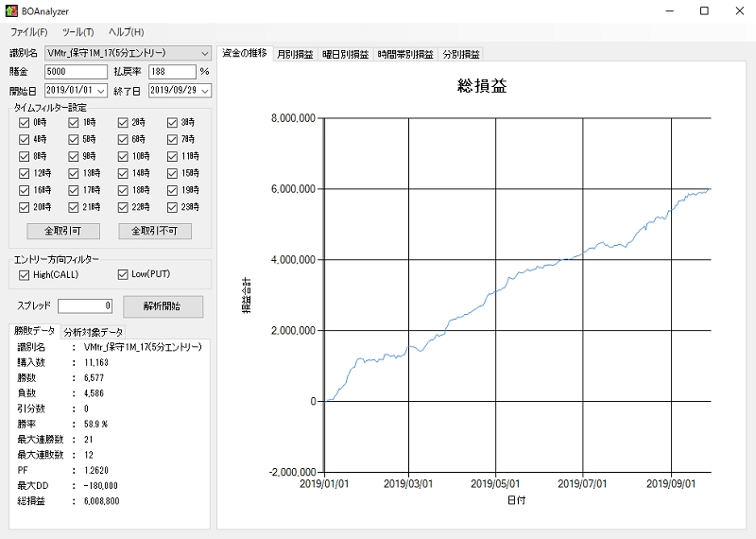Viewport: 756px width, 539px height.
Task: Click the 賭金 input field
Action: 76,72
